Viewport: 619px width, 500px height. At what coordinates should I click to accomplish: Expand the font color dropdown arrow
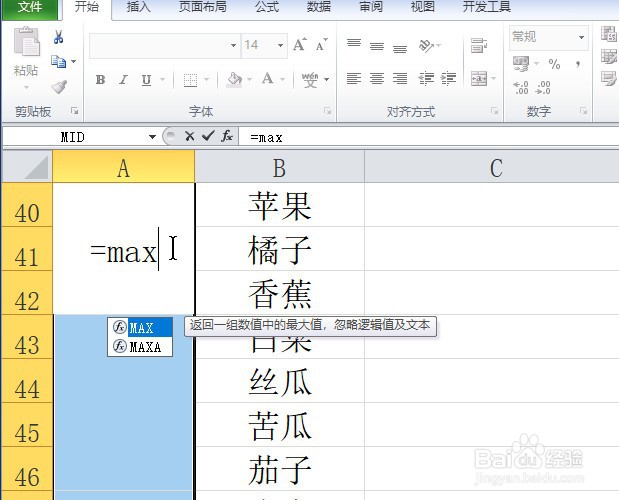pos(282,80)
